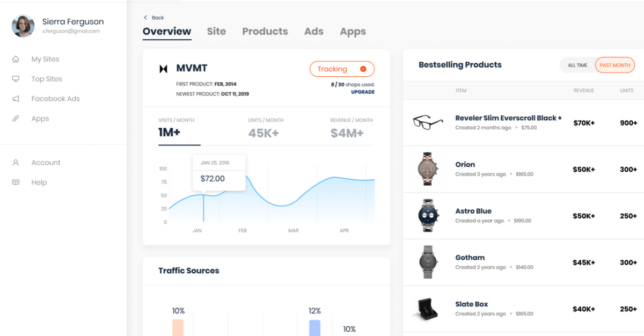This screenshot has height=336, width=644.
Task: Click the Apps rocket icon
Action: (16, 119)
